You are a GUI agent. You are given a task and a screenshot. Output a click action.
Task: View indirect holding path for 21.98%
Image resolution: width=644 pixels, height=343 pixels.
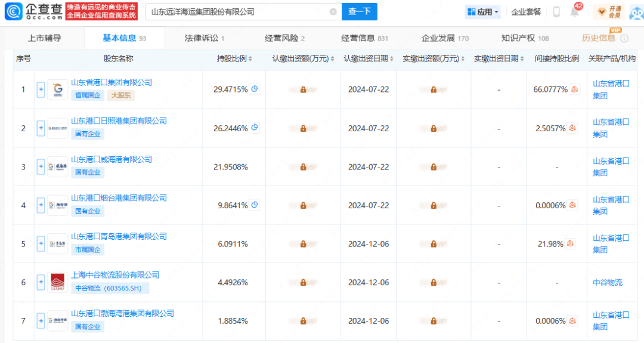(570, 243)
